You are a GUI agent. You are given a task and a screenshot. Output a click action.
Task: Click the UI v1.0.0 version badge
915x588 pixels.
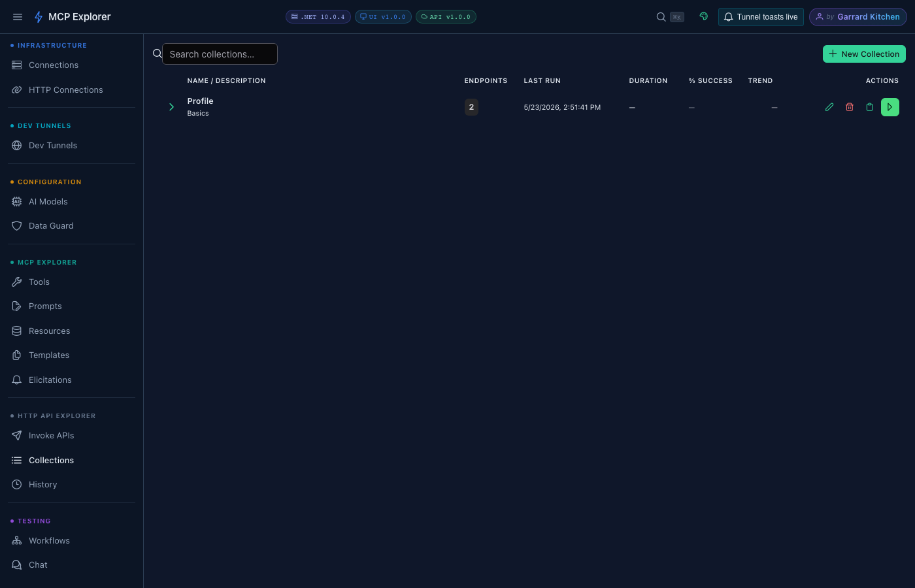pos(383,17)
